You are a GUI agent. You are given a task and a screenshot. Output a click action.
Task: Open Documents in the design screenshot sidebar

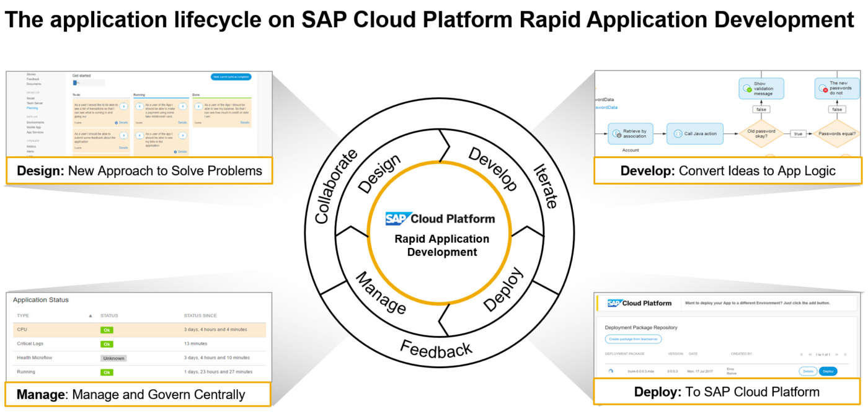tap(33, 84)
